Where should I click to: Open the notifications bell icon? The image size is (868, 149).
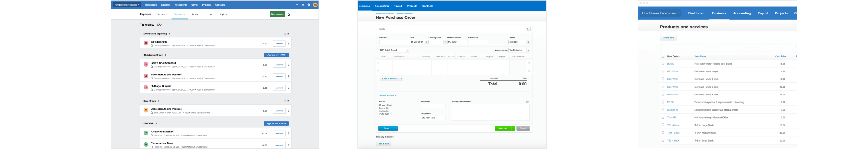pyautogui.click(x=303, y=5)
